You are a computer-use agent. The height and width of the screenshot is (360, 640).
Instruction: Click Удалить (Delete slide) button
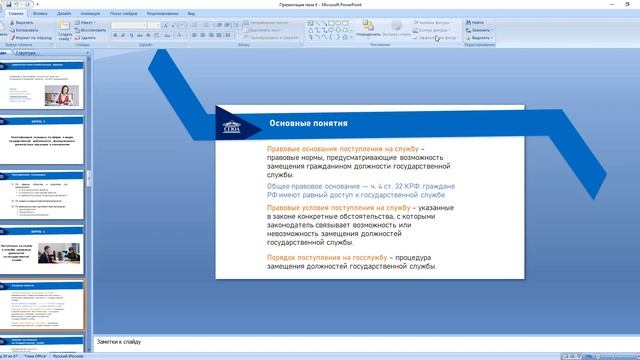point(85,38)
